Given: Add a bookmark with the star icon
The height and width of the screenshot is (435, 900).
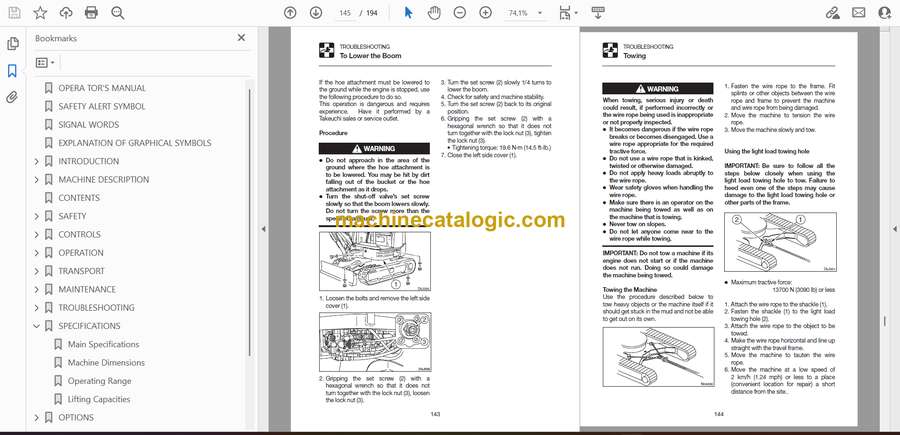Looking at the screenshot, I should [x=40, y=13].
